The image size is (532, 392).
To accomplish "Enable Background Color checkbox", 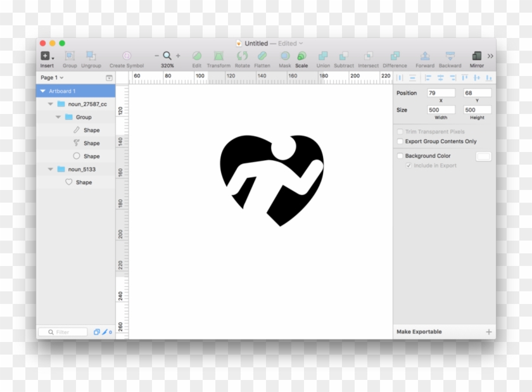I will pos(400,156).
